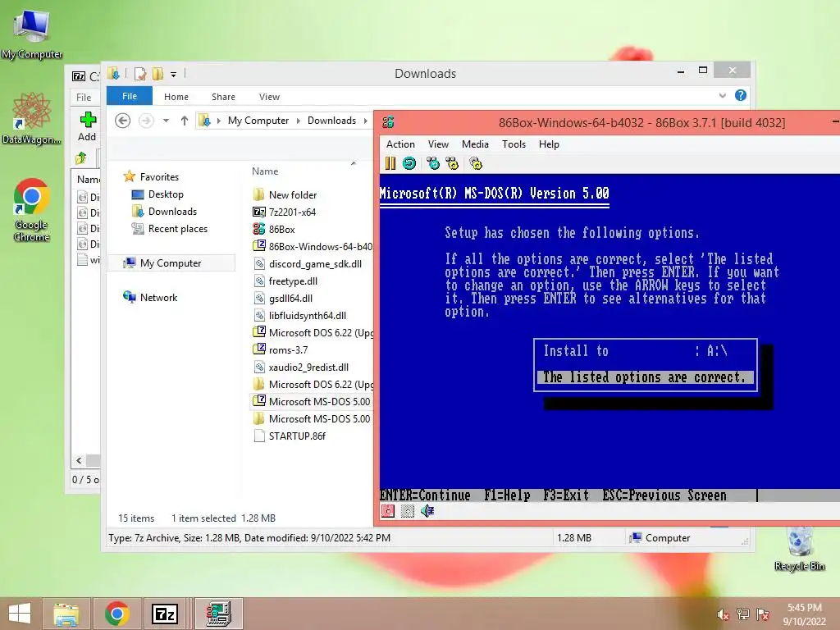
Task: Select xaudio2_9redist.dll file
Action: [x=308, y=367]
